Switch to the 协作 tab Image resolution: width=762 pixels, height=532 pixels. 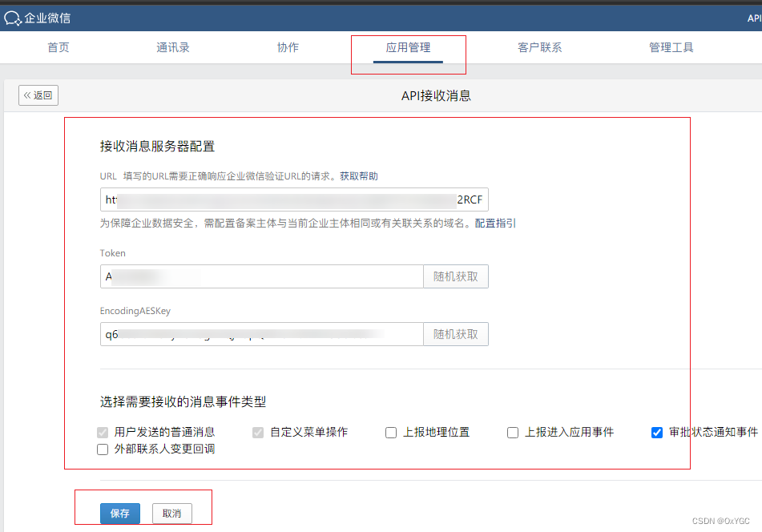pos(288,47)
